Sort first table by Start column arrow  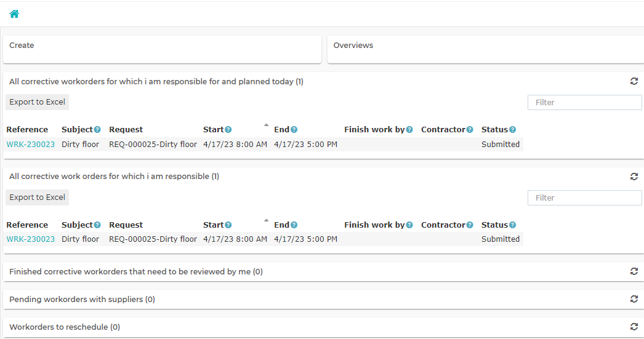coord(266,125)
